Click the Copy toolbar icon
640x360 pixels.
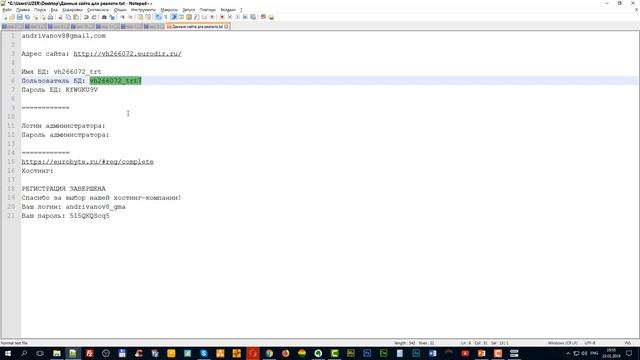tap(68, 17)
